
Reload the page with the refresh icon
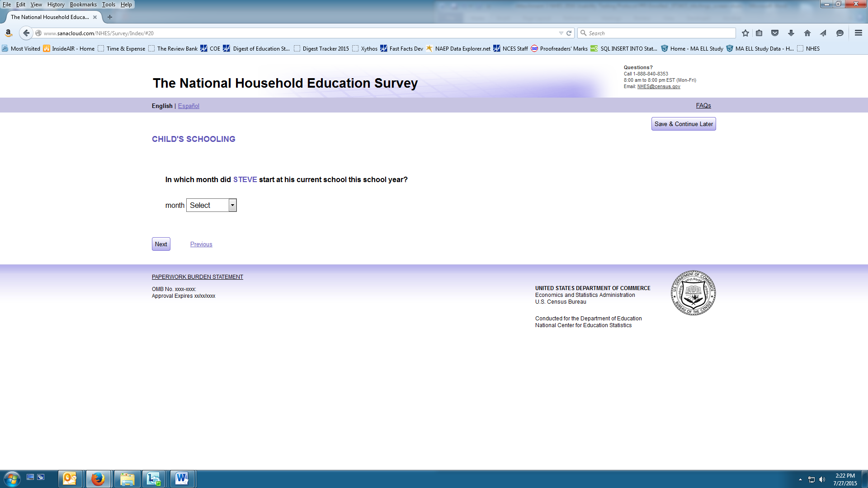click(569, 33)
